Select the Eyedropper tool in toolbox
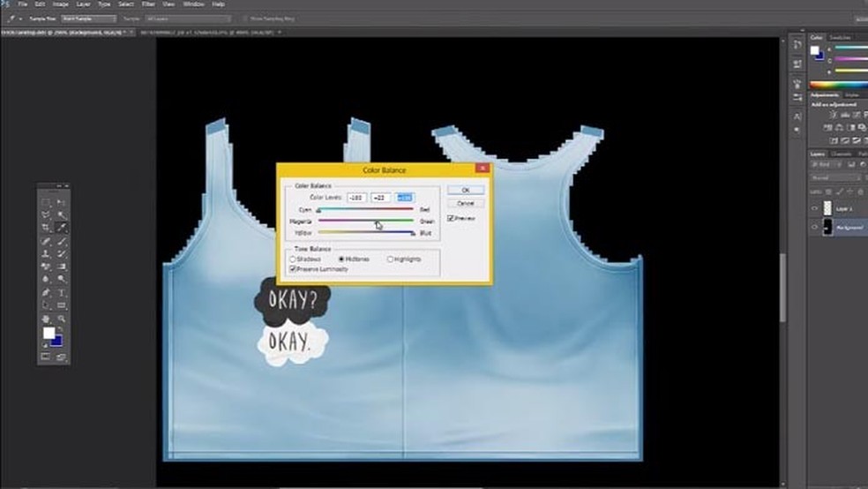Viewport: 868px width, 489px height. pyautogui.click(x=61, y=228)
